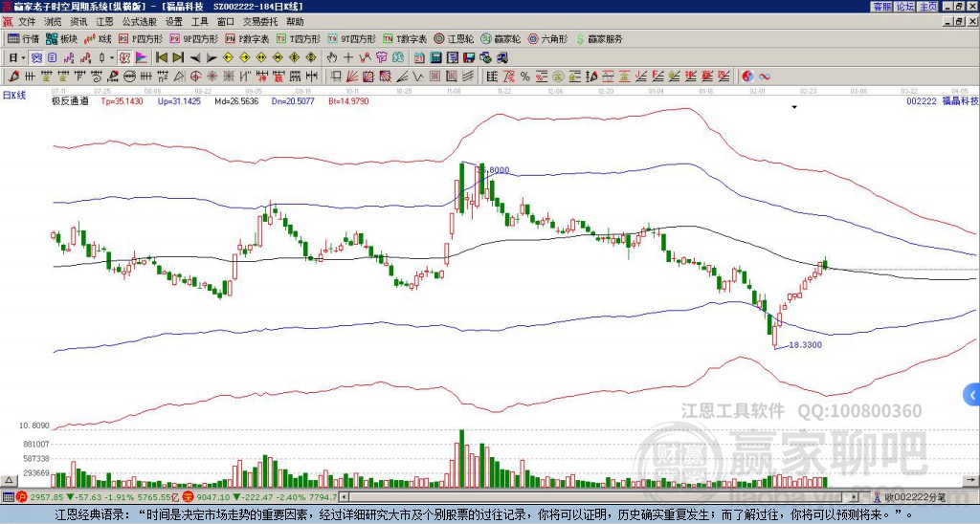Click the horizontal scrollbar left arrow
The height and width of the screenshot is (524, 980).
point(344,497)
